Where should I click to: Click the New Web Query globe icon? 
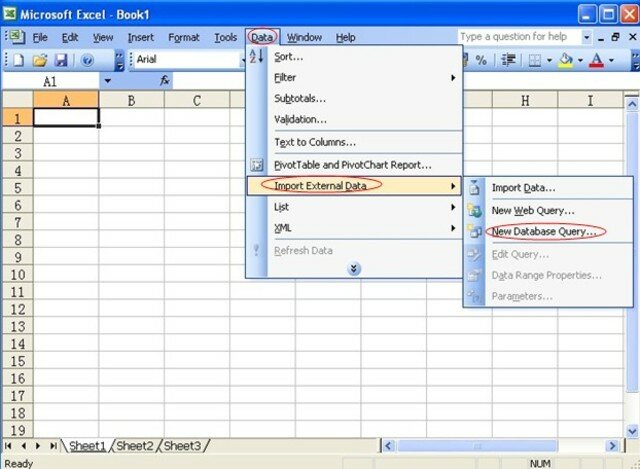pyautogui.click(x=474, y=211)
